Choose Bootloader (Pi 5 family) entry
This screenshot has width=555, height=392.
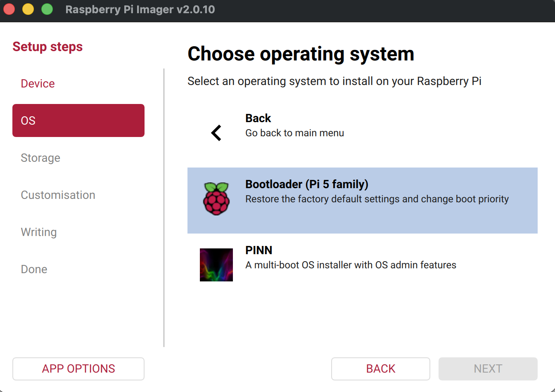tap(363, 201)
